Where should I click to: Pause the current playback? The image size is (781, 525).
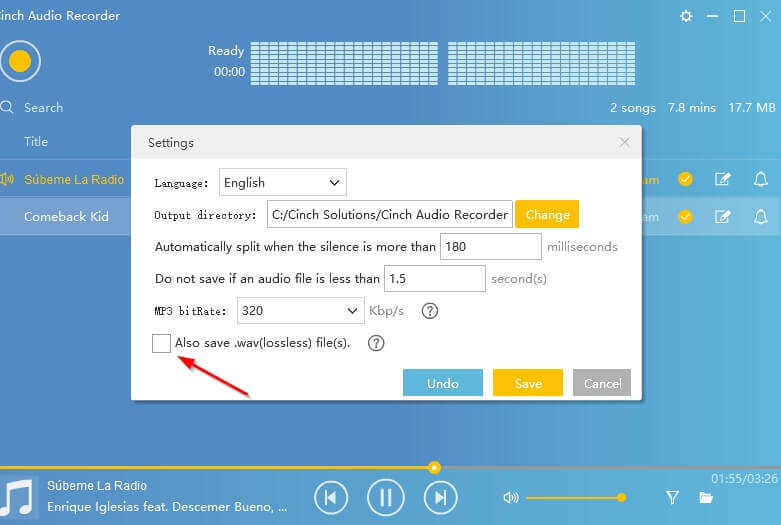(386, 498)
